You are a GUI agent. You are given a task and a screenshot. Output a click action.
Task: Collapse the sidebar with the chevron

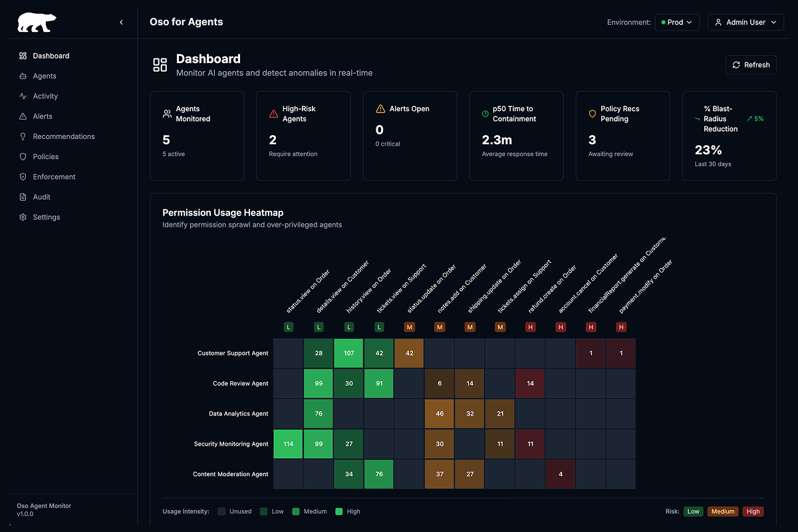coord(121,21)
